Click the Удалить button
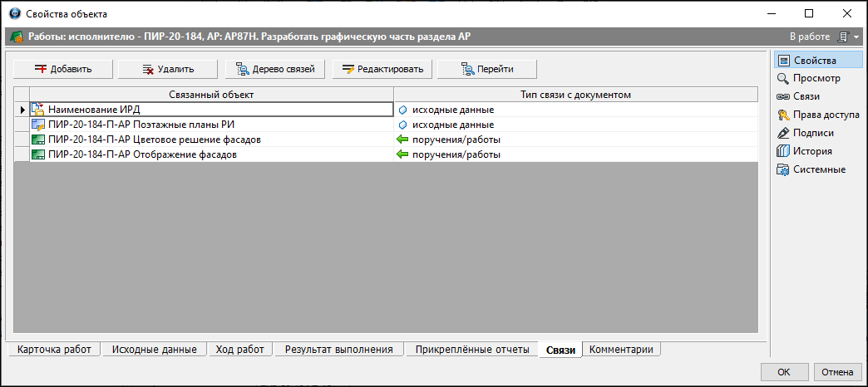 point(168,69)
